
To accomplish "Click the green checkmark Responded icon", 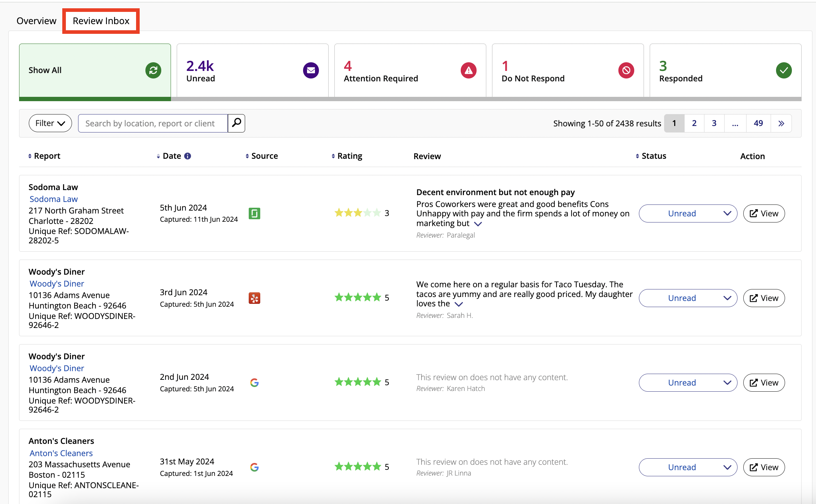I will (x=784, y=70).
